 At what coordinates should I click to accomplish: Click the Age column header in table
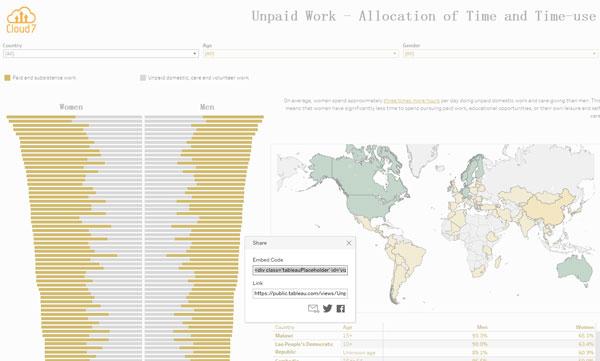347,327
